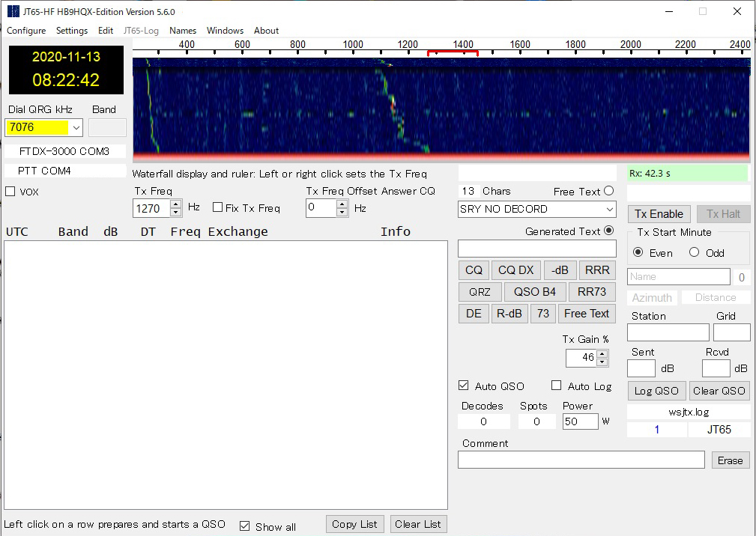The height and width of the screenshot is (536, 756).
Task: Decrease Tx Gain percent
Action: click(602, 362)
